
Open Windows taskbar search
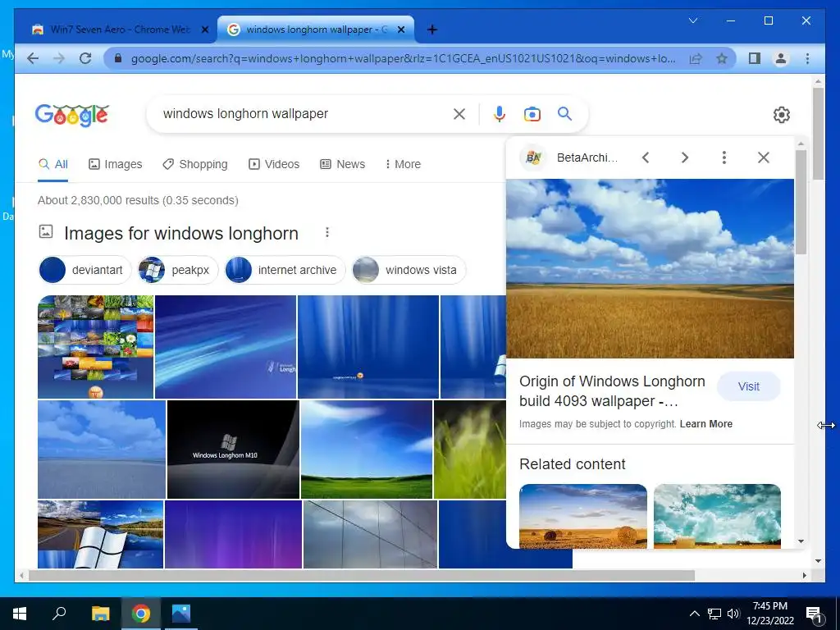point(59,614)
